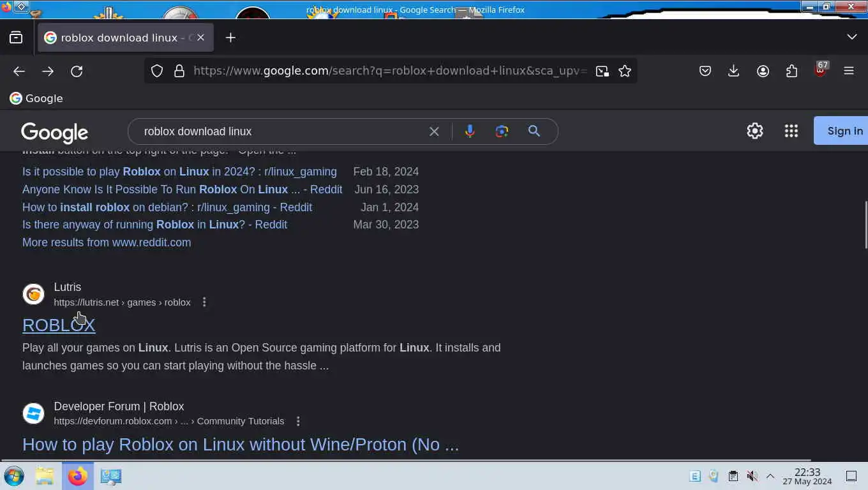Viewport: 868px width, 490px height.
Task: Click the URL address bar
Action: [389, 71]
